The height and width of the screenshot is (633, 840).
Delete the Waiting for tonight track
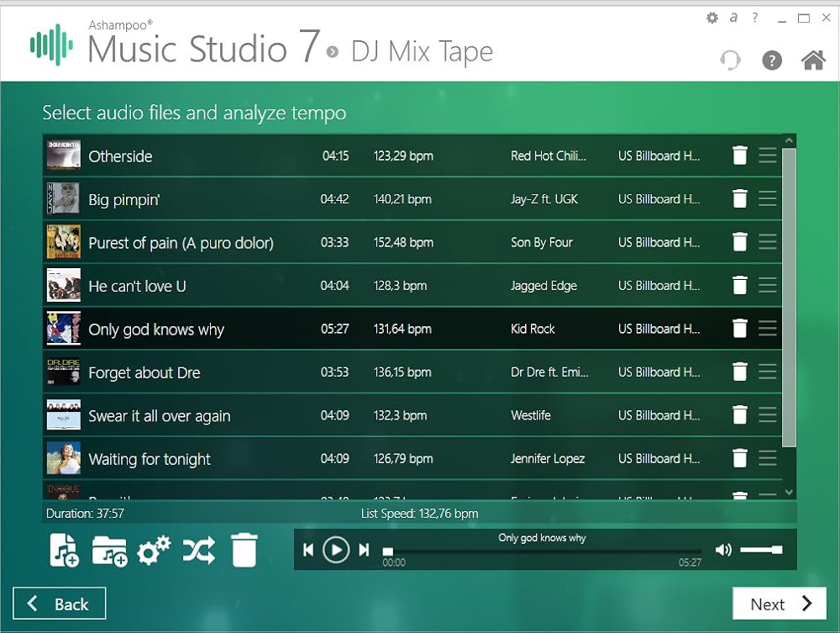(740, 458)
